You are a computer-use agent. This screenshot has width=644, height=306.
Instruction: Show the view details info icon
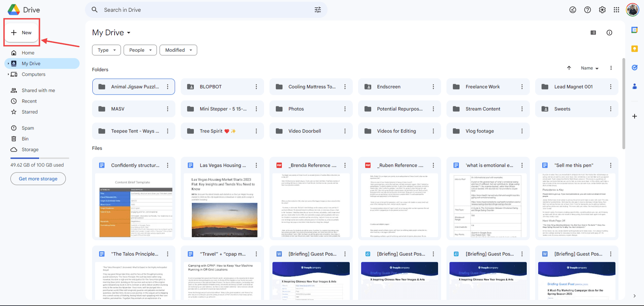tap(609, 33)
